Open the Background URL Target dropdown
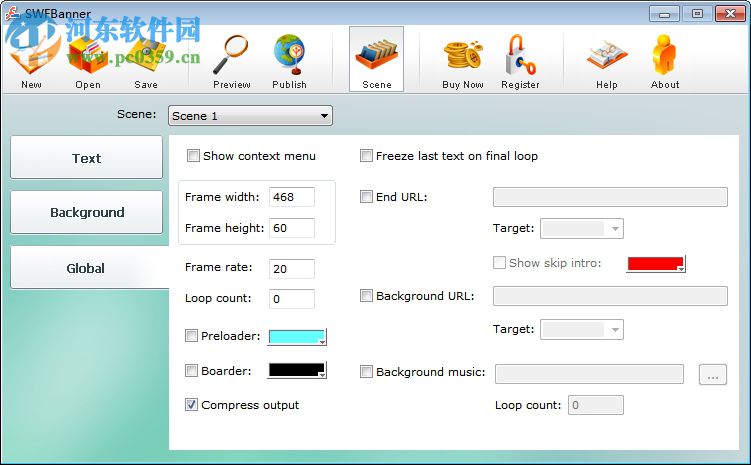The image size is (751, 465). click(x=581, y=329)
